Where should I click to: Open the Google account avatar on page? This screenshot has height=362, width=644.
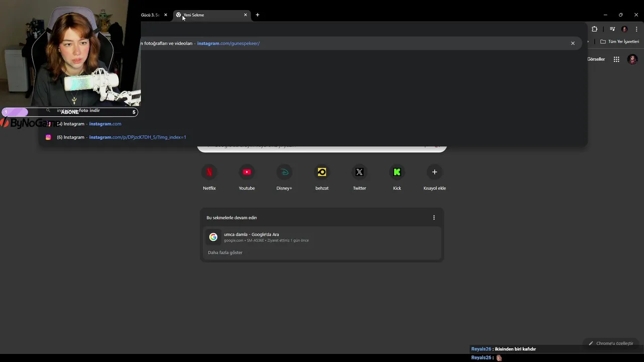pyautogui.click(x=632, y=59)
